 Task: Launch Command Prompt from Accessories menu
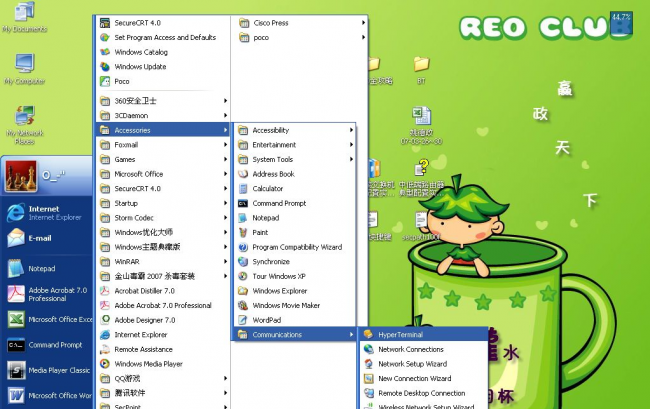(294, 203)
